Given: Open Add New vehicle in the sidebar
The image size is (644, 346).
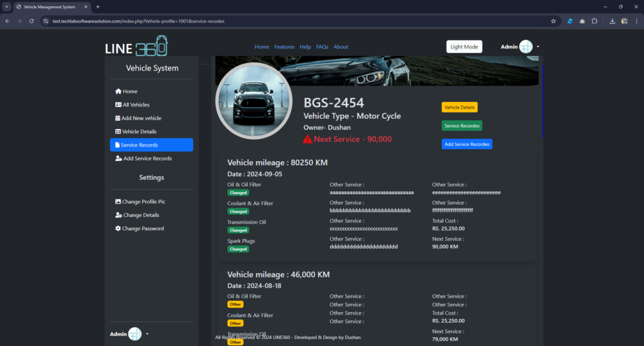Looking at the screenshot, I should 152,118.
